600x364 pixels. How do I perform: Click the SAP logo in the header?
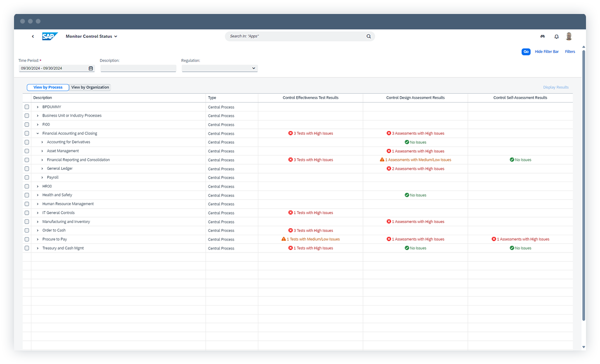[50, 36]
